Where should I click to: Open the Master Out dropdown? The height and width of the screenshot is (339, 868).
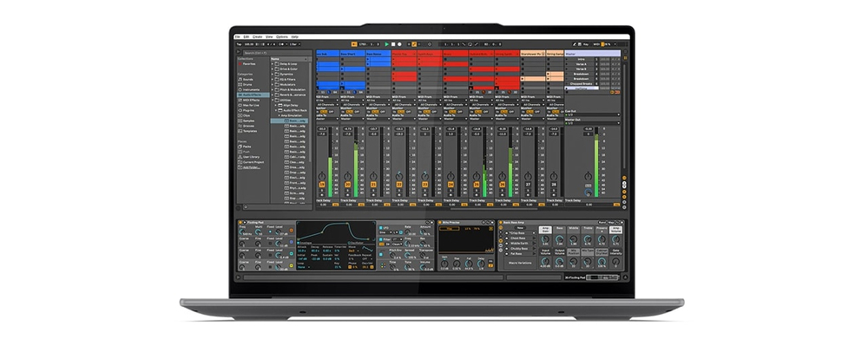point(592,123)
